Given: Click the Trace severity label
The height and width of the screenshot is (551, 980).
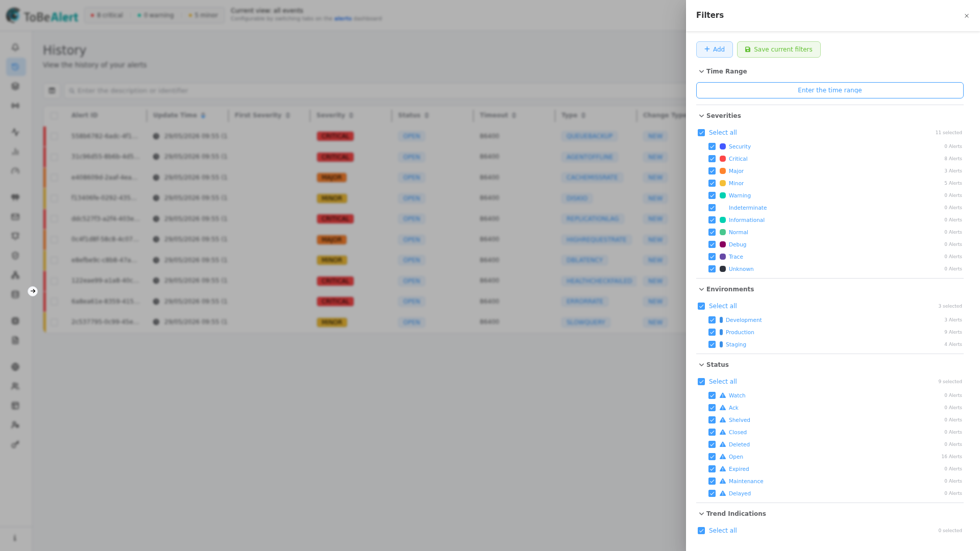Looking at the screenshot, I should click(736, 257).
